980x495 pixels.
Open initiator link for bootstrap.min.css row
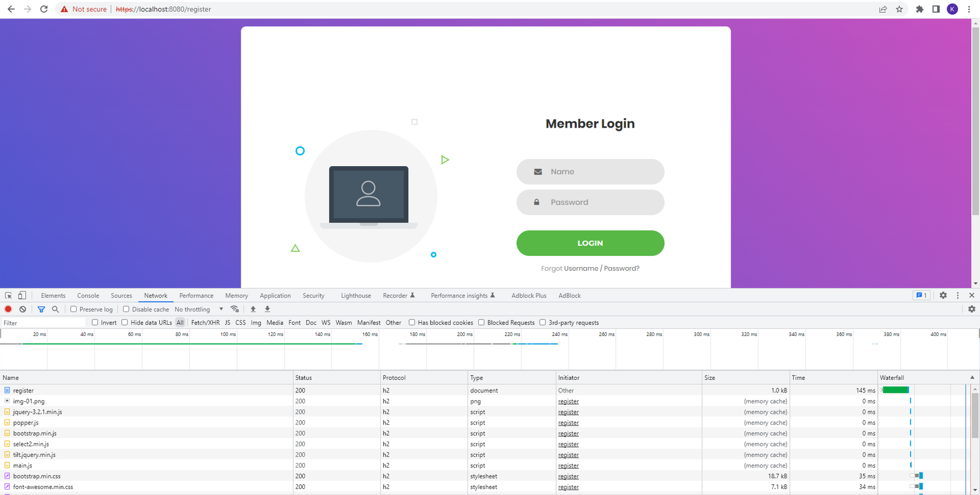point(568,476)
